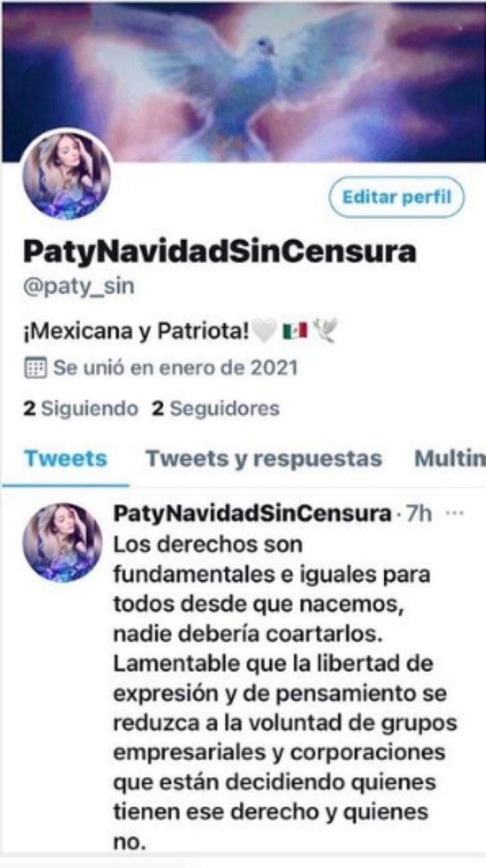Viewport: 486px width, 868px height.
Task: Select the Tweets tab
Action: tap(65, 459)
